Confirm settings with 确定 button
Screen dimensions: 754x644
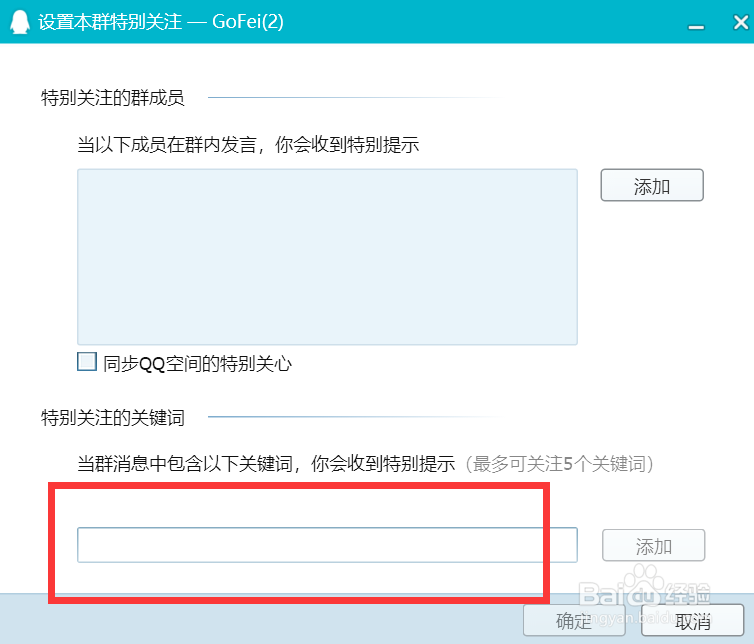point(574,620)
